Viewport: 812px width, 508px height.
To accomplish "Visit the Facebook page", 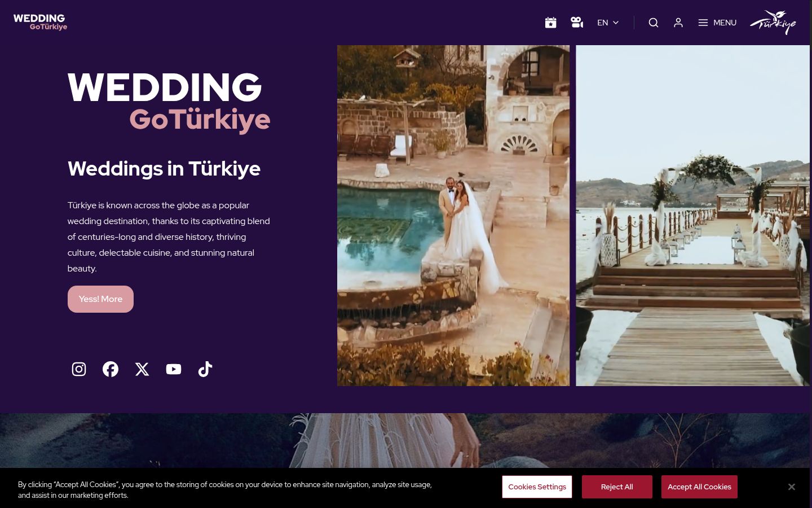I will (x=111, y=369).
